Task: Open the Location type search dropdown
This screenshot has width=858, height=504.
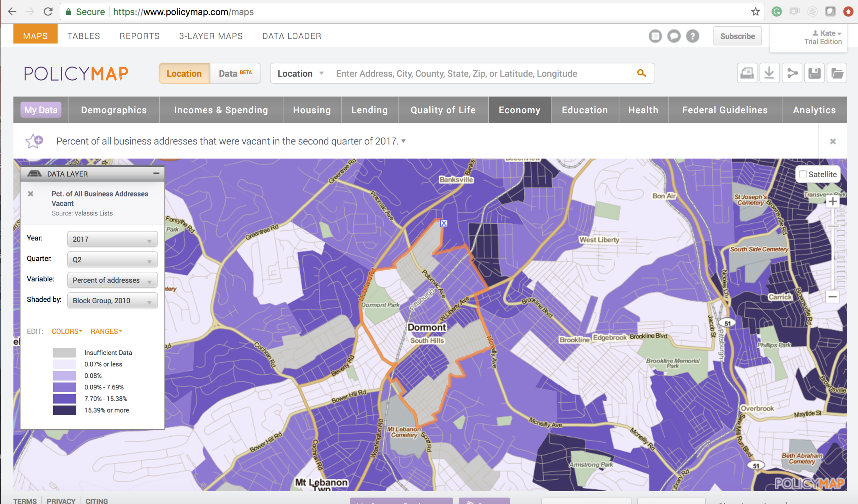Action: tap(301, 73)
